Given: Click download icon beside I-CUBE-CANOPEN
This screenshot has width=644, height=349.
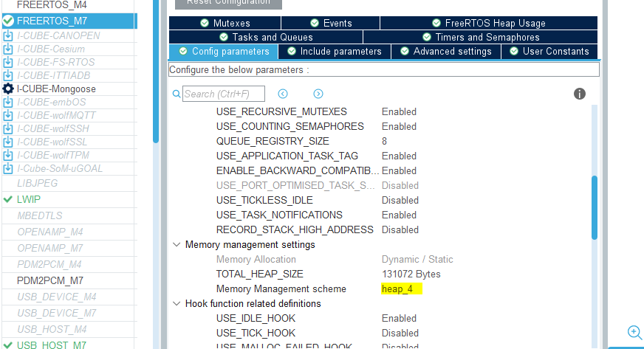Looking at the screenshot, I should click(8, 35).
